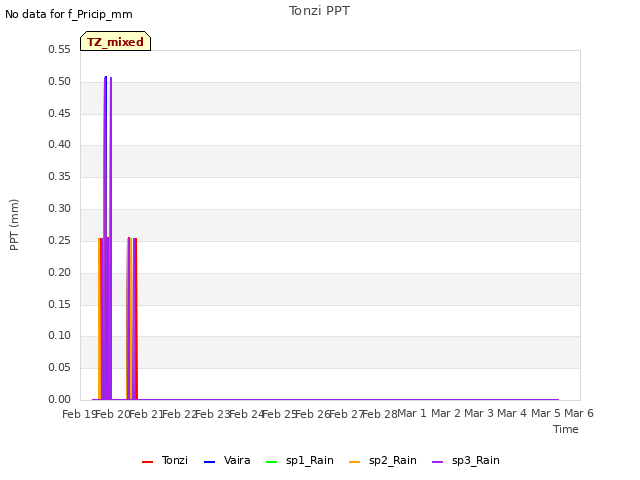Click the green sp1_Rain legend swatch
640x480 pixels.
[271, 462]
